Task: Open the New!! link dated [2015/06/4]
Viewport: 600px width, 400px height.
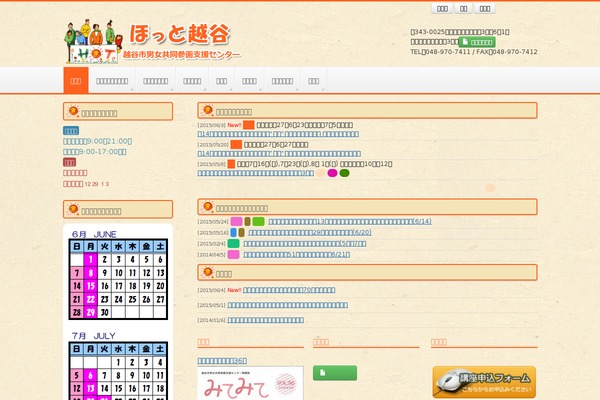Action: pyautogui.click(x=289, y=290)
